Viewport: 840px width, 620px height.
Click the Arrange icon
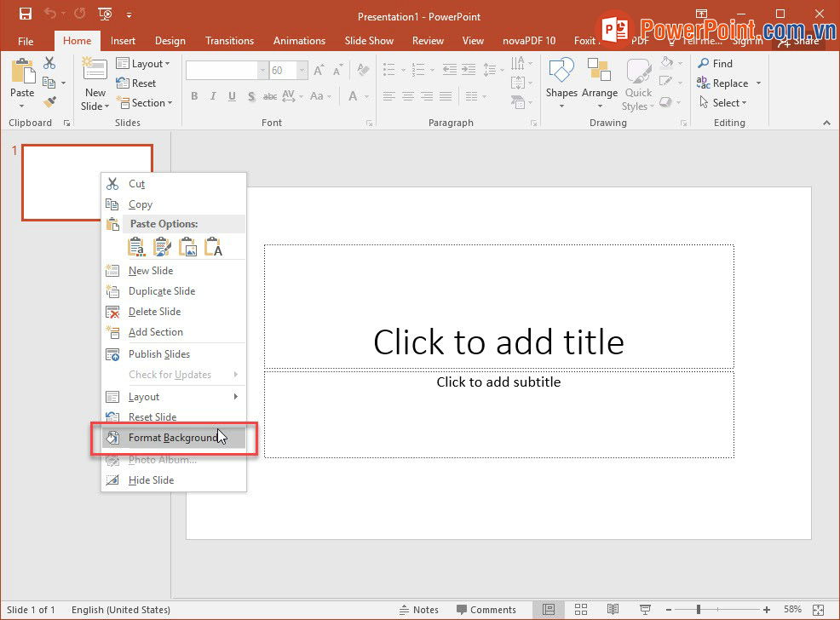coord(600,83)
